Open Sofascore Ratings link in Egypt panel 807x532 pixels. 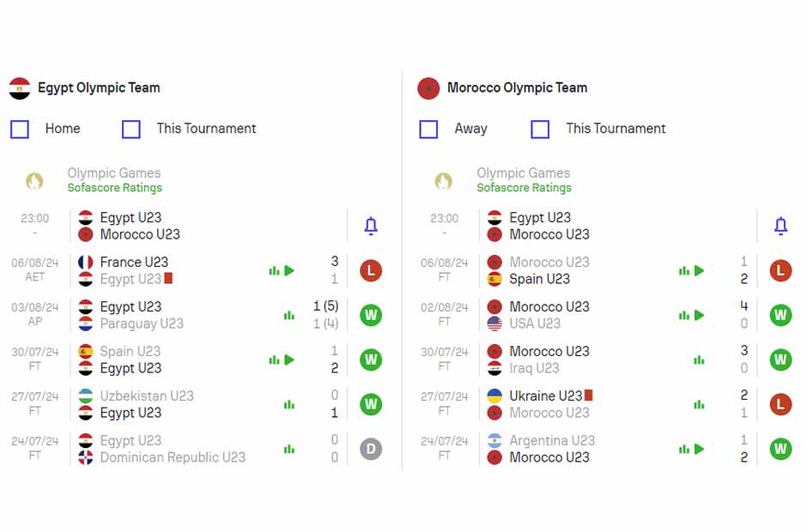pyautogui.click(x=115, y=188)
